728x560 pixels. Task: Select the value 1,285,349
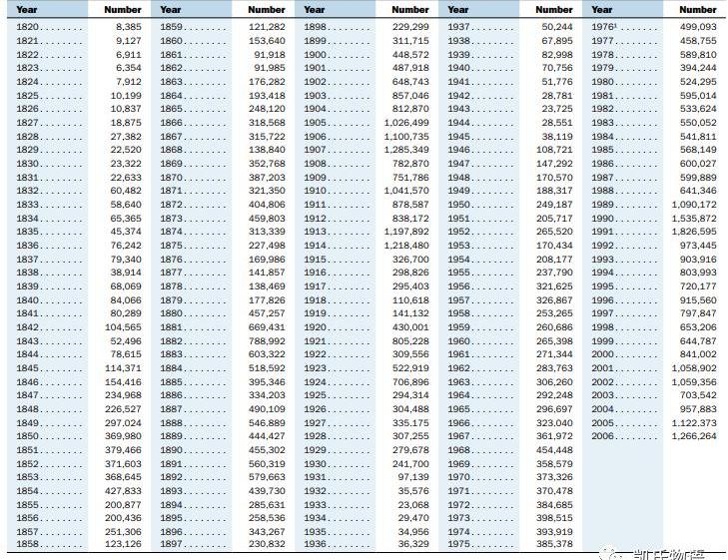(406, 150)
